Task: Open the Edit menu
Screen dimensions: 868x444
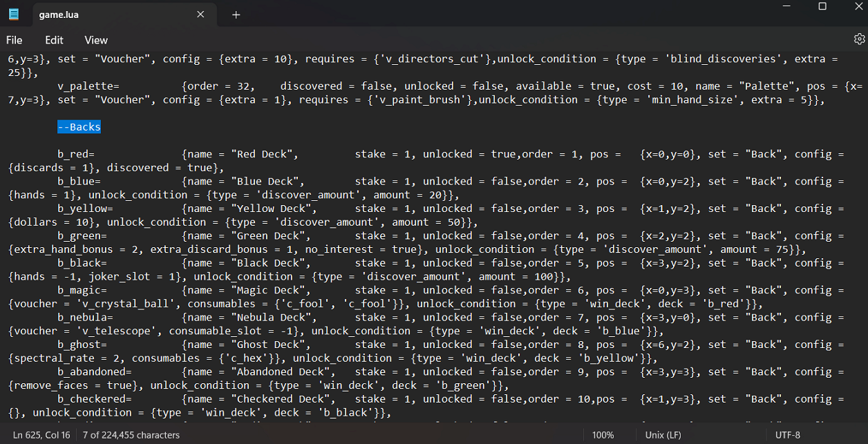Action: [x=54, y=40]
